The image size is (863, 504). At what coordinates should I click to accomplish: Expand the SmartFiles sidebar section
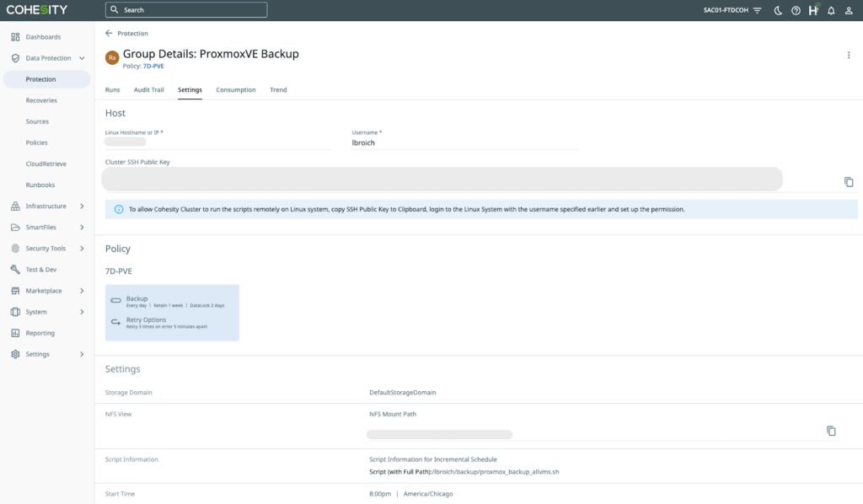coord(16,227)
